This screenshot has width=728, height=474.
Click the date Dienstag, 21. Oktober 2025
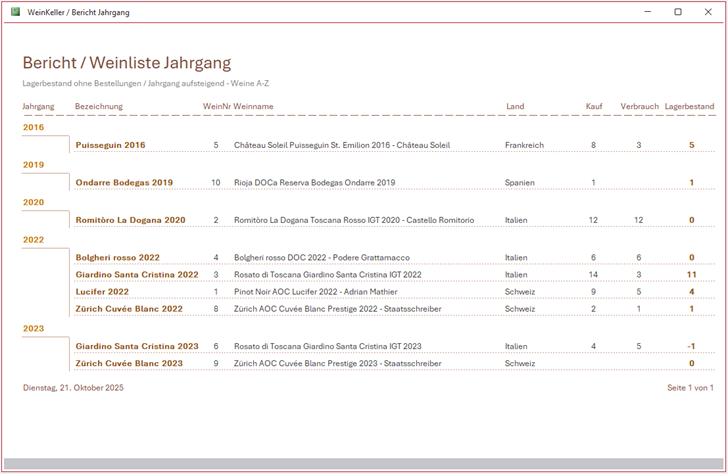coord(73,387)
